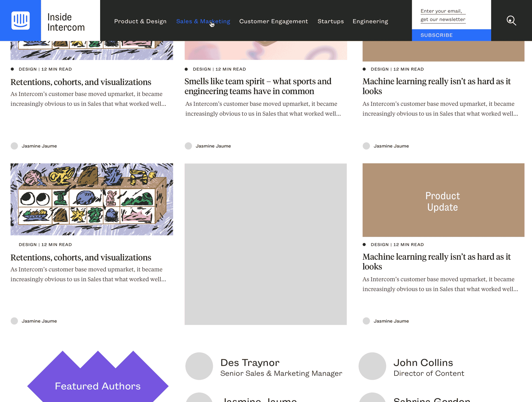Screen dimensions: 532x402
Task: Go to Customer Engagement section
Action: [274, 21]
